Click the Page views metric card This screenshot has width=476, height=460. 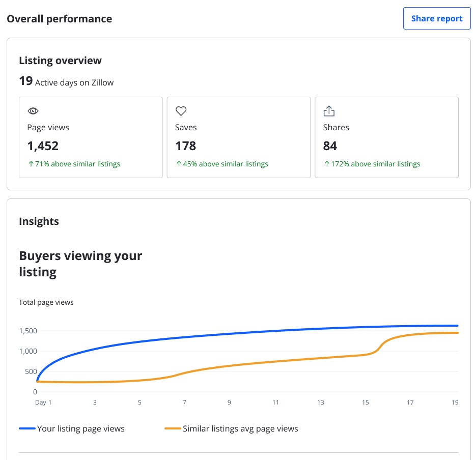[90, 137]
